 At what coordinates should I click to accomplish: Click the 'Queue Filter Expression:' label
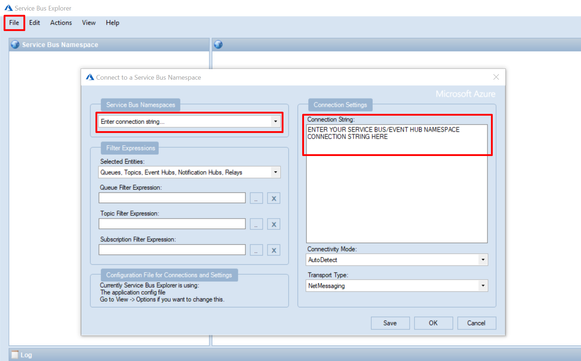coord(131,188)
